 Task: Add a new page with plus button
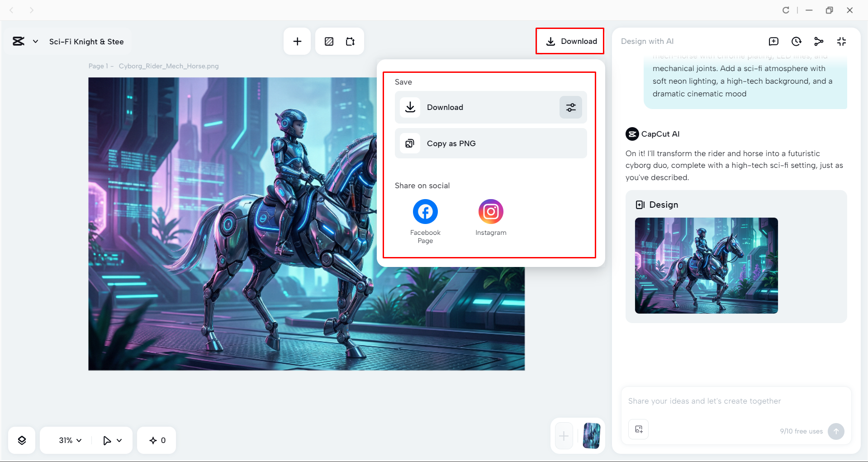(564, 436)
